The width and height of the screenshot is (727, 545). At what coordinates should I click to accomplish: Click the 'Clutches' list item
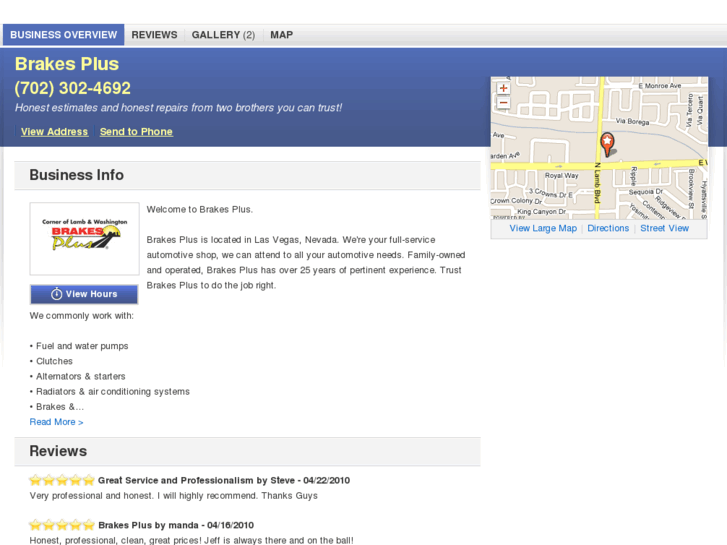coord(54,361)
